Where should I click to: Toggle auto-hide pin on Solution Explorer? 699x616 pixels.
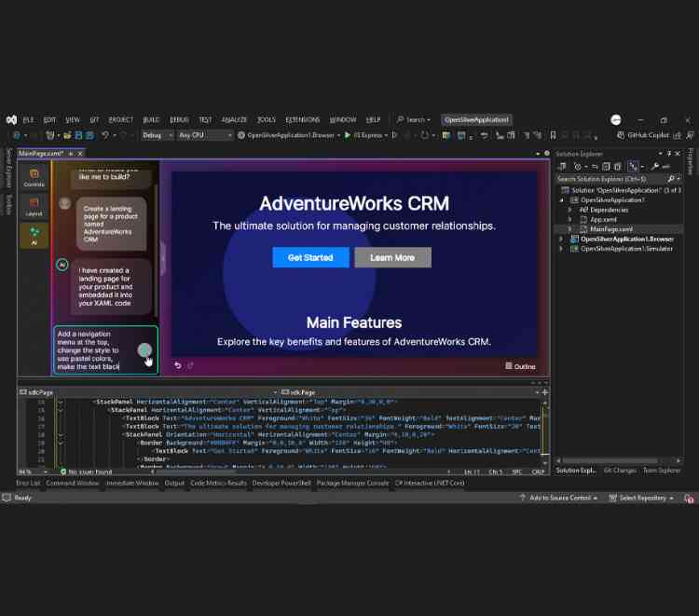(x=668, y=154)
